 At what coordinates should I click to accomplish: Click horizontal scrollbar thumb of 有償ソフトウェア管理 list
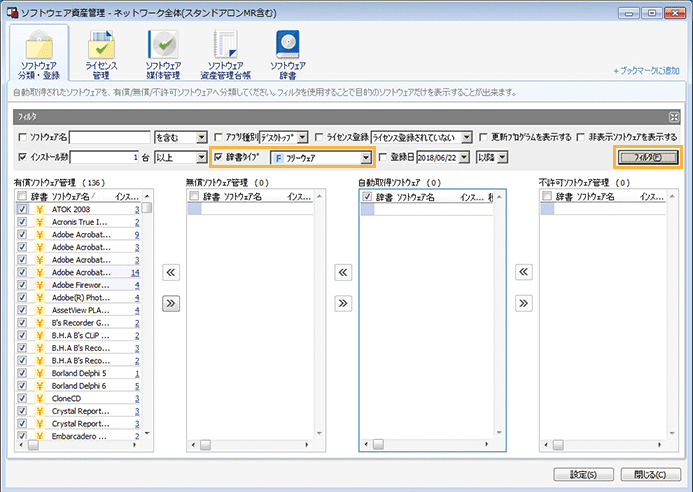point(34,445)
